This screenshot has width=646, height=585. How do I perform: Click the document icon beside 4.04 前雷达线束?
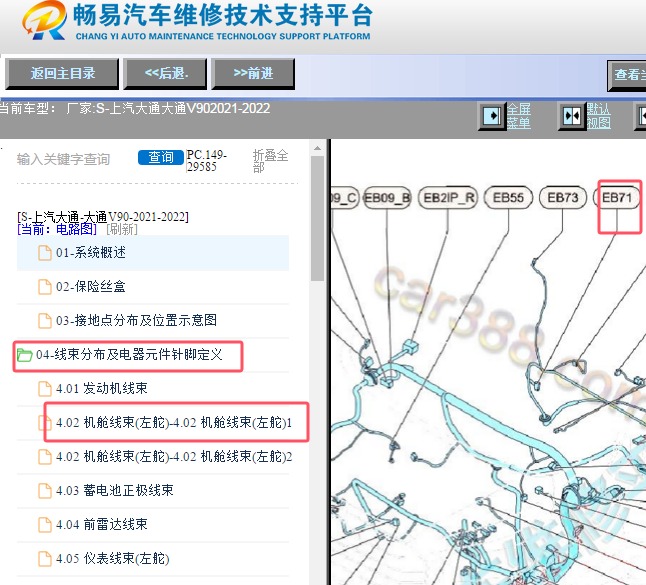(x=44, y=525)
